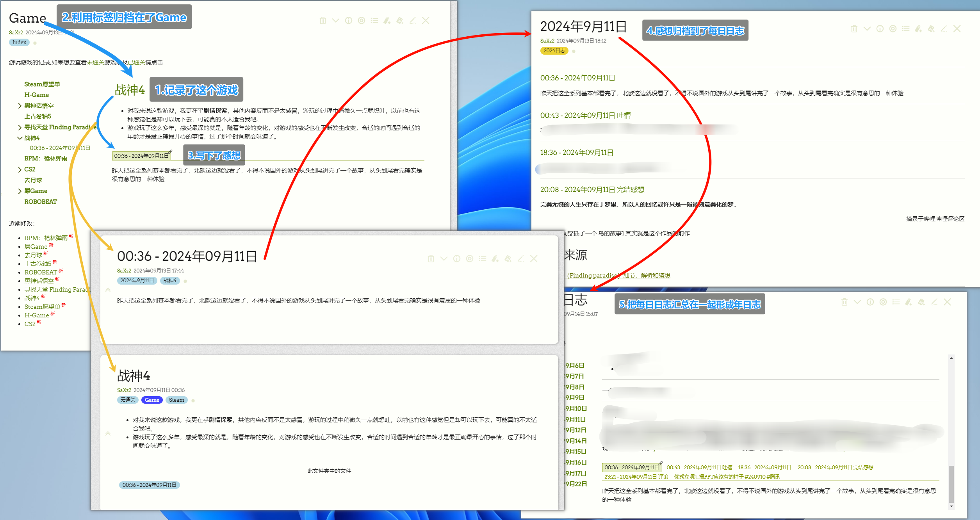Screen dimensions: 980x520
Task: Switch to the 9月12日 tab
Action: click(576, 430)
